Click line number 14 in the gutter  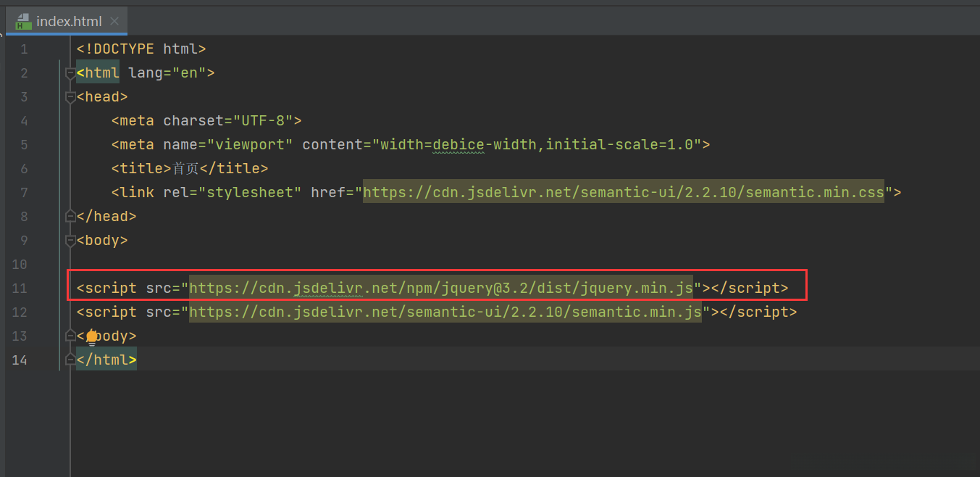tap(20, 360)
